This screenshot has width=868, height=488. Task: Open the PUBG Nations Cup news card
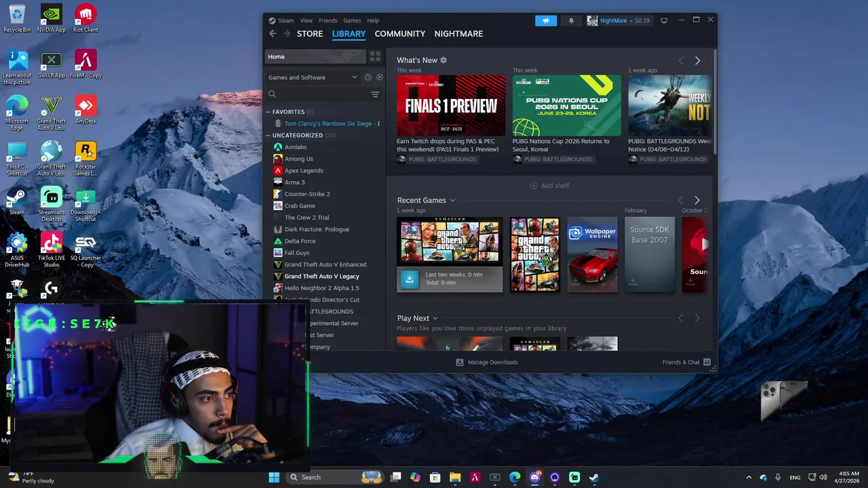pyautogui.click(x=566, y=106)
